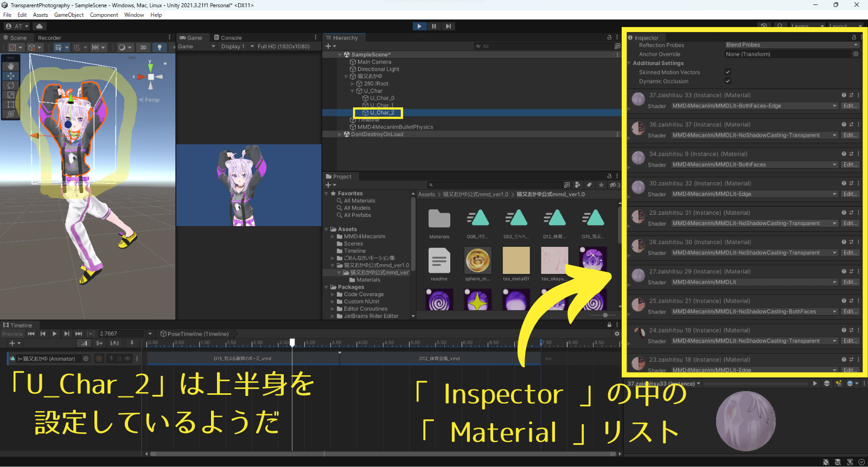Toggle 2D mode in the Scene view
This screenshot has height=467, width=868.
coord(143,47)
